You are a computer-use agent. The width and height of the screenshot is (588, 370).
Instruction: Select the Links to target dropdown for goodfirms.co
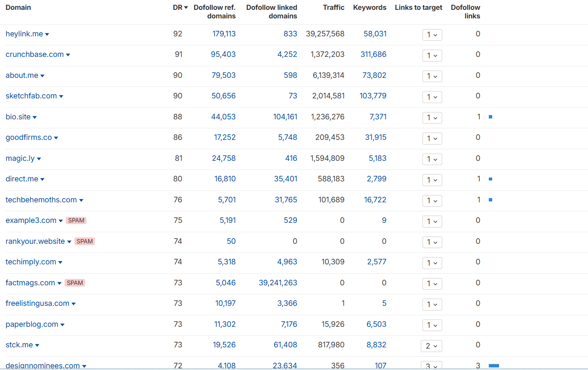pyautogui.click(x=432, y=139)
